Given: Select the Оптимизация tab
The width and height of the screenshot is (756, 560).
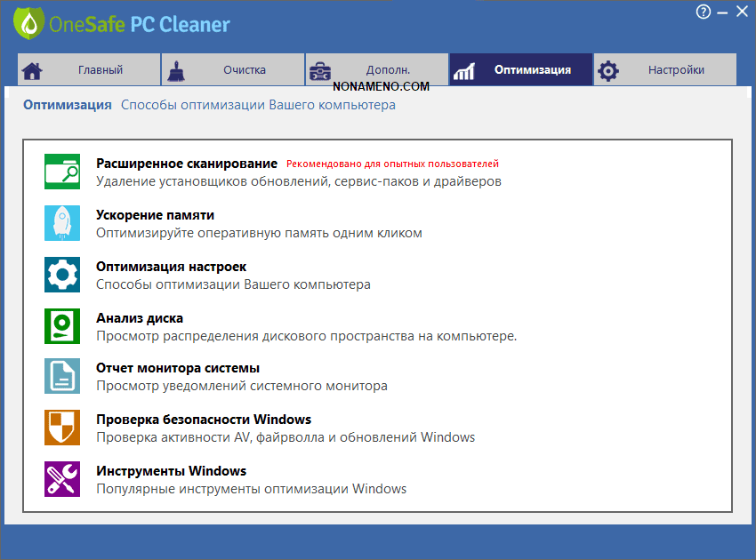Looking at the screenshot, I should [521, 70].
